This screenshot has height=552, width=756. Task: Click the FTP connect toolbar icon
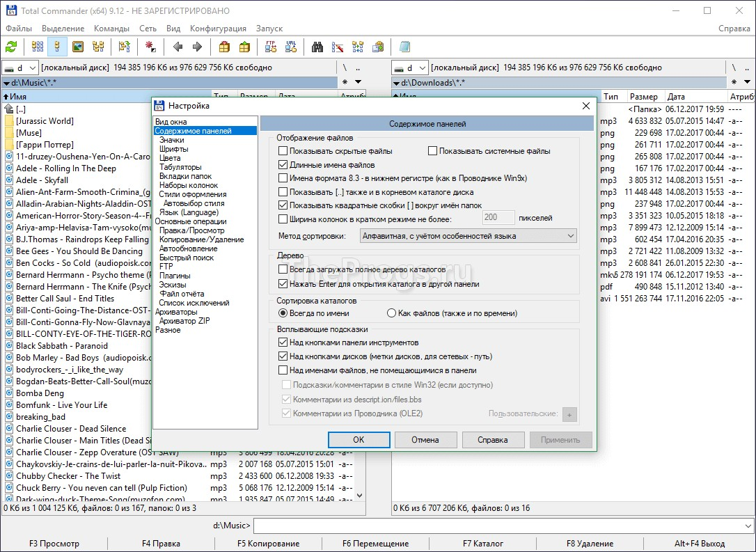pyautogui.click(x=271, y=47)
